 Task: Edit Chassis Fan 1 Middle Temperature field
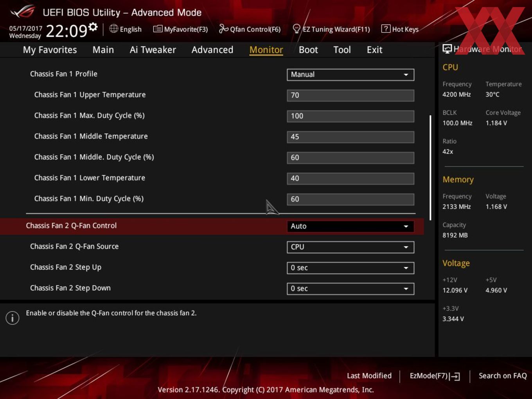[350, 137]
